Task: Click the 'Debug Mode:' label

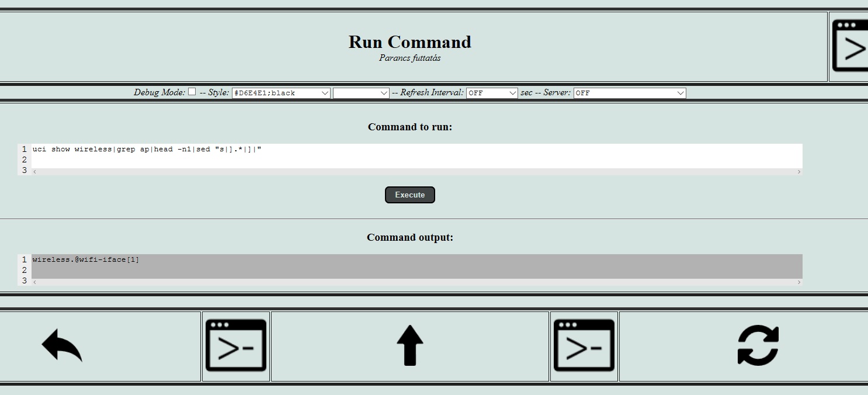Action: (159, 92)
